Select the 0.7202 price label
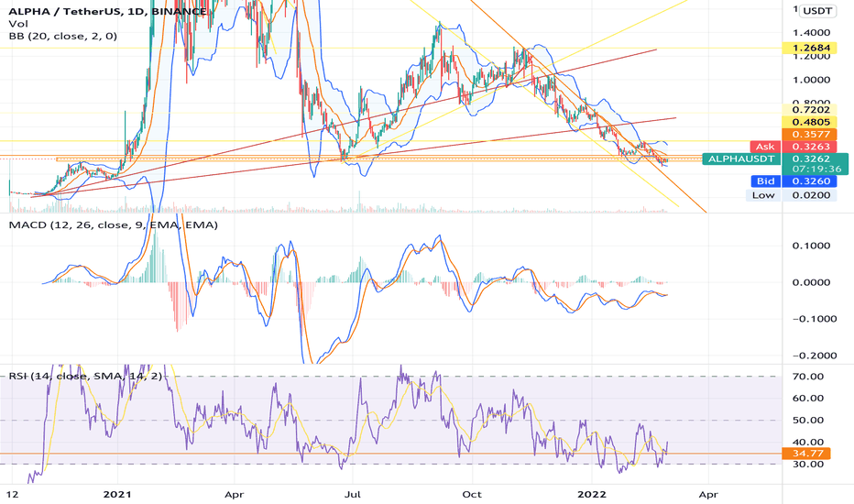This screenshot has height=504, width=854. pos(811,110)
